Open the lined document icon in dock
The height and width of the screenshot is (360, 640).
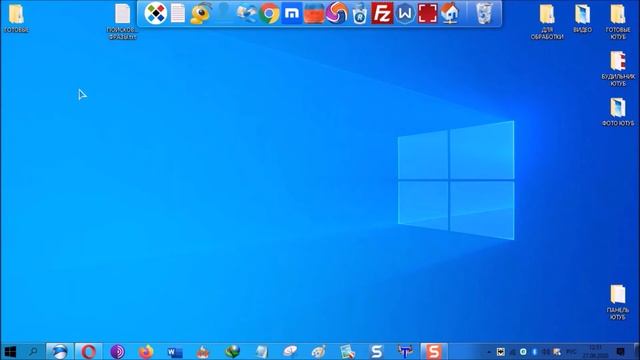(x=178, y=13)
